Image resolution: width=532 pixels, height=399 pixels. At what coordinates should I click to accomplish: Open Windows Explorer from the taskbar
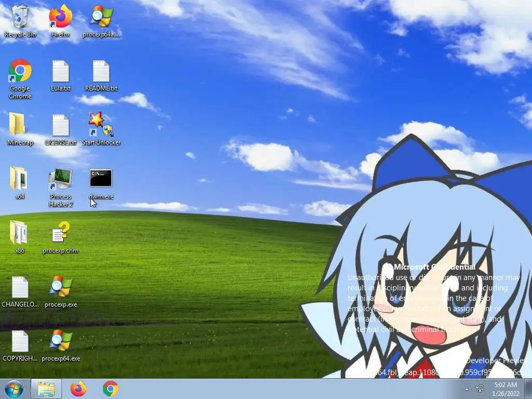[46, 389]
